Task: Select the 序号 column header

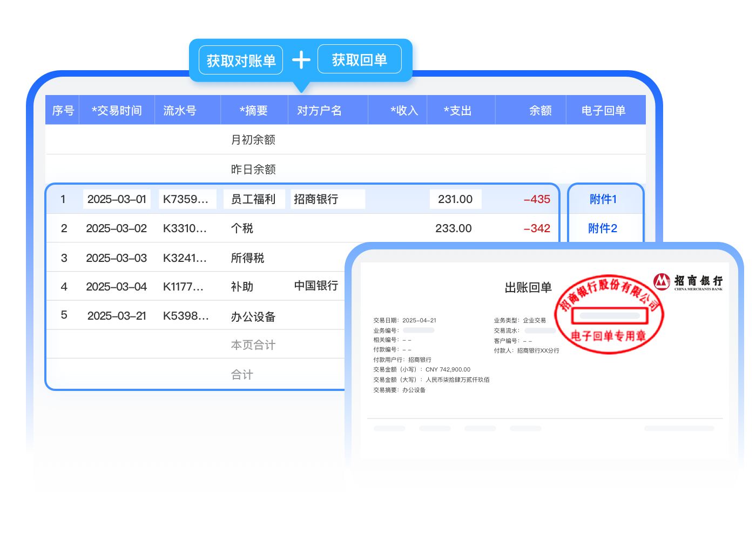Action: 63,111
